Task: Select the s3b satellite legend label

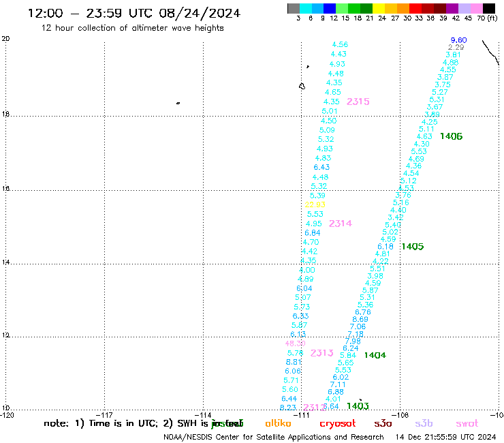Action: (x=424, y=423)
